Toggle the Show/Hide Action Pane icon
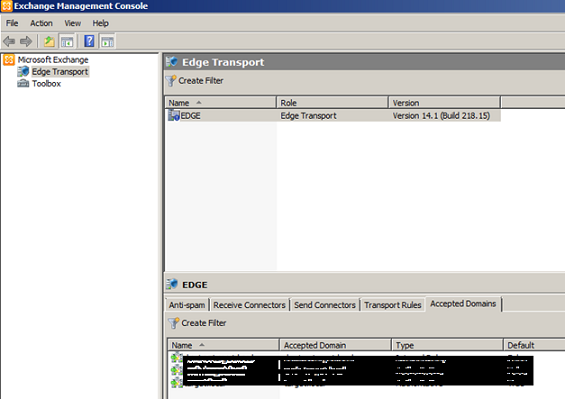 tap(107, 41)
